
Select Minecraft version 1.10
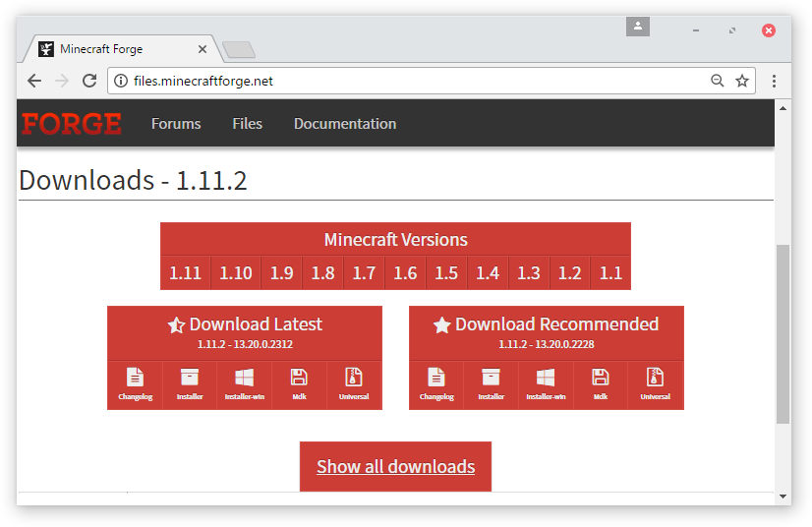click(236, 273)
